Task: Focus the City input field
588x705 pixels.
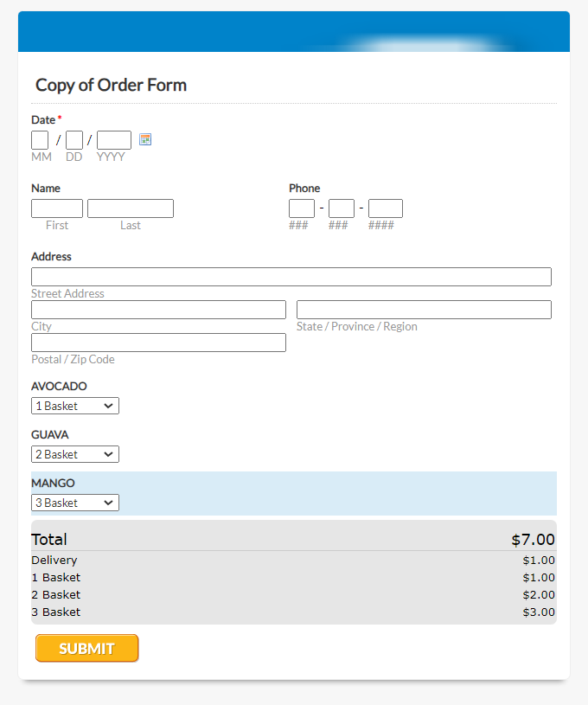Action: pyautogui.click(x=159, y=310)
